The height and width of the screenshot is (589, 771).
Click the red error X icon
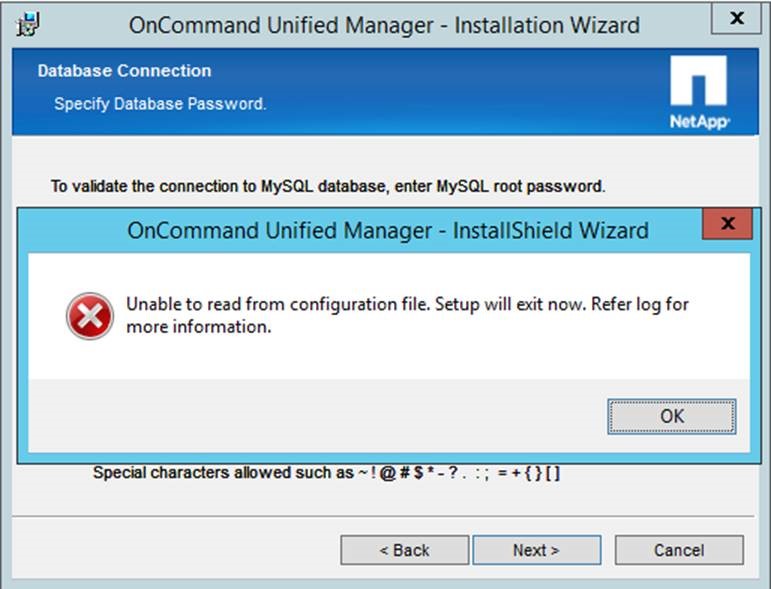coord(90,316)
